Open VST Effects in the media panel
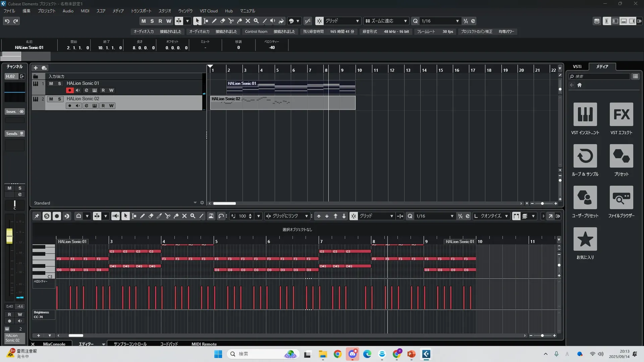 tap(621, 115)
